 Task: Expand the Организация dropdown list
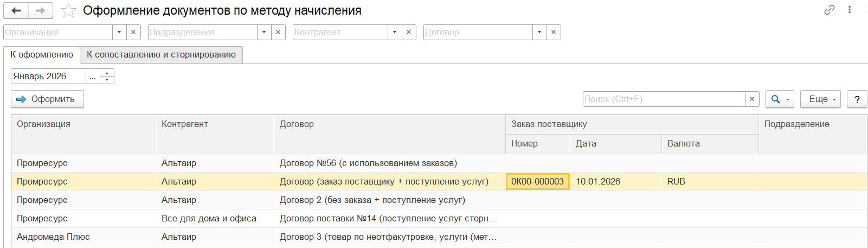(119, 33)
